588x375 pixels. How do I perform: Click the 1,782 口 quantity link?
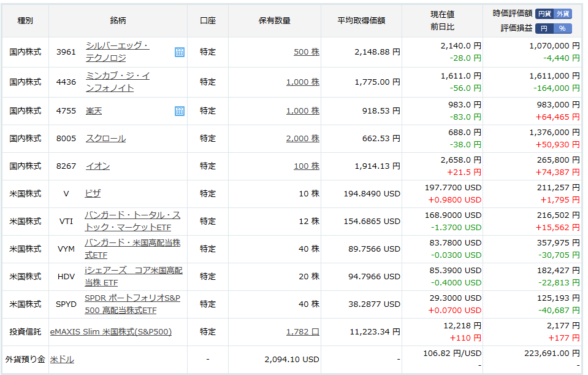pyautogui.click(x=303, y=332)
